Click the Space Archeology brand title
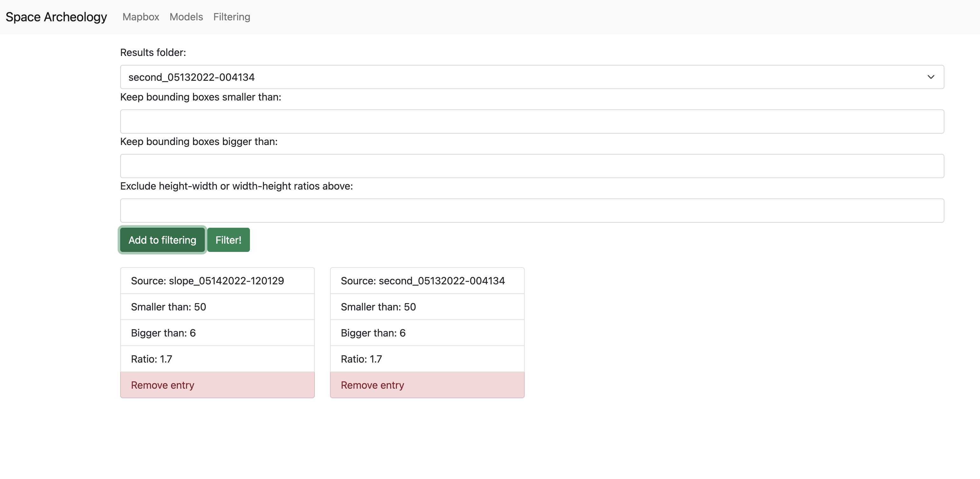This screenshot has height=479, width=980. [56, 17]
